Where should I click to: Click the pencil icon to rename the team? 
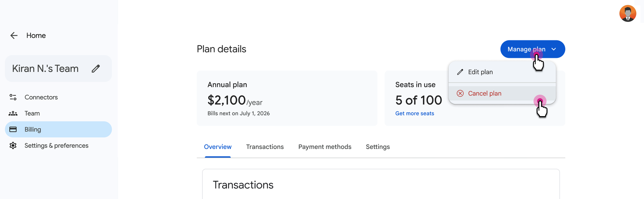point(96,69)
